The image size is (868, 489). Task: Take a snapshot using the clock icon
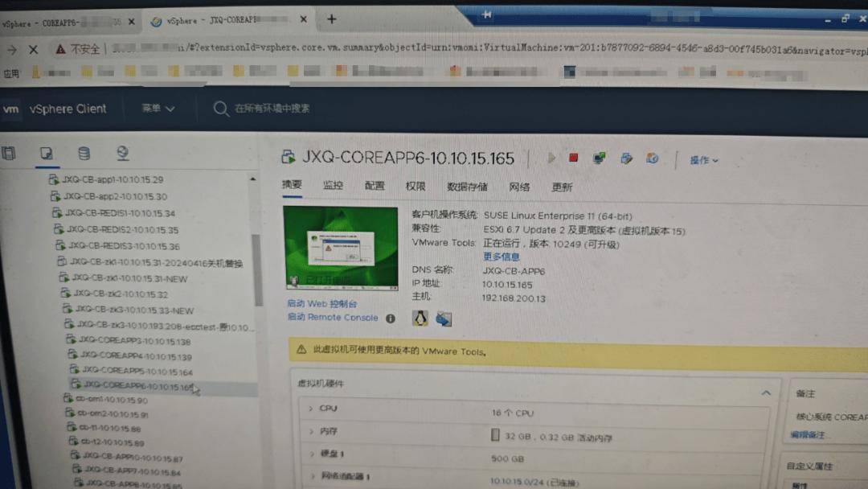pyautogui.click(x=653, y=159)
